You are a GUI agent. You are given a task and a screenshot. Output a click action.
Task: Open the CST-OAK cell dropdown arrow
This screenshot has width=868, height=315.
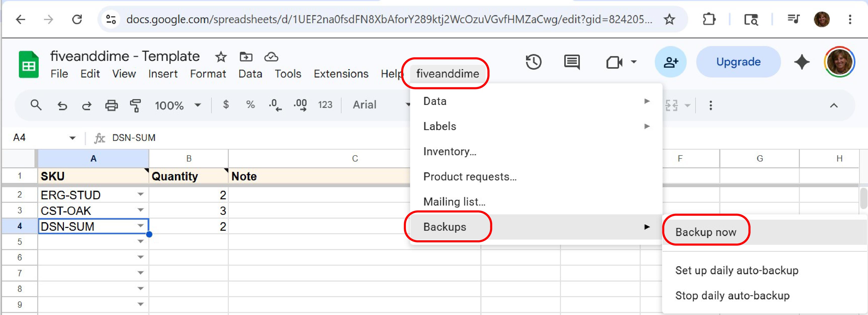click(141, 210)
